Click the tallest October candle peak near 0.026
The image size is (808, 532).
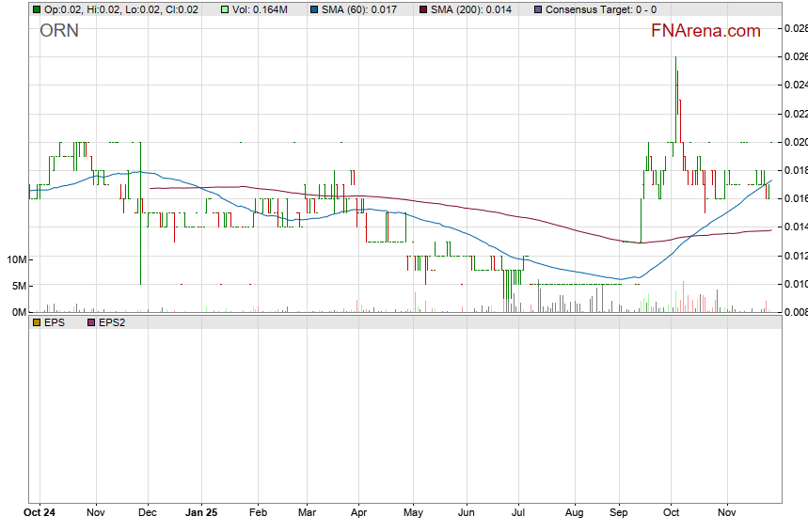pos(675,58)
